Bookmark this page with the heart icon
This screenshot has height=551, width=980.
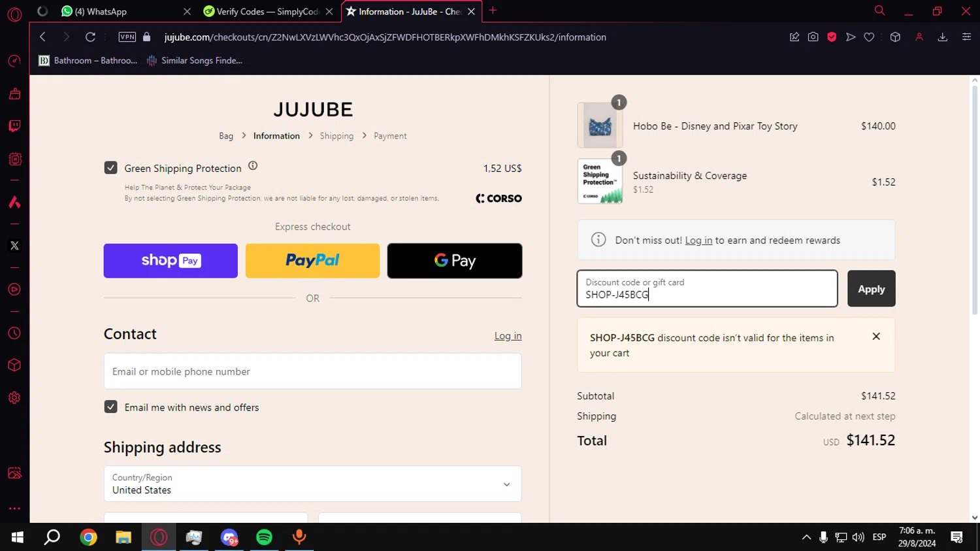869,37
